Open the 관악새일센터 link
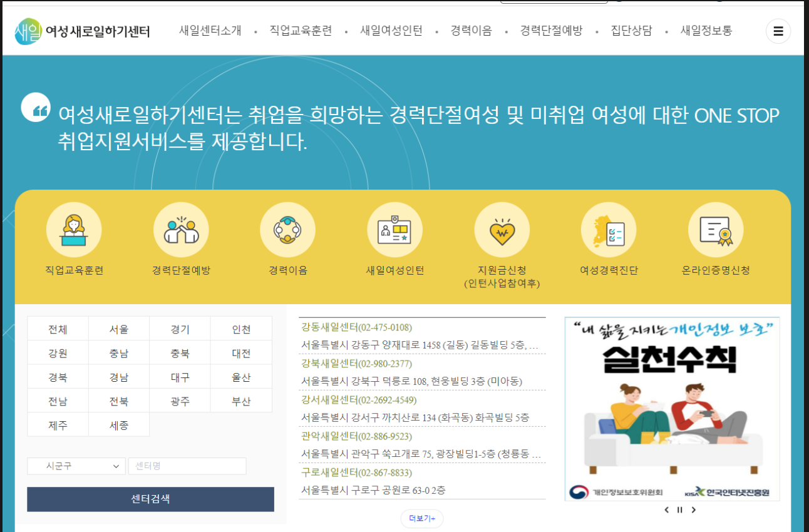809x532 pixels. point(356,436)
